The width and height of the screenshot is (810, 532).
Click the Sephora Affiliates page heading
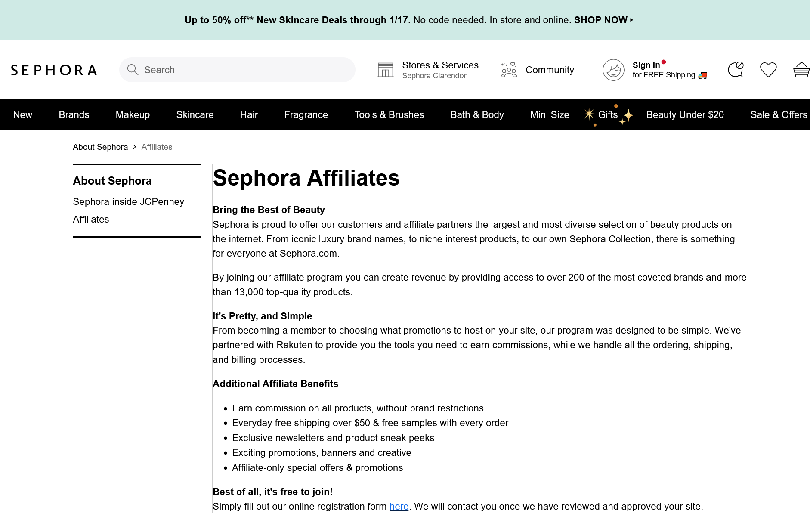coord(306,178)
